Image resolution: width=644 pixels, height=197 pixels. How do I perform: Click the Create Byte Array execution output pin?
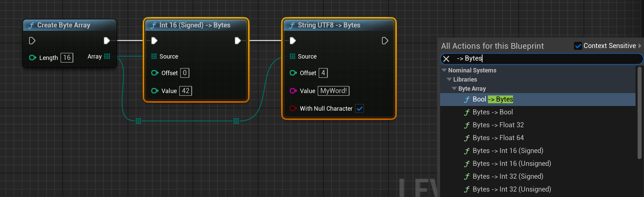click(x=107, y=41)
